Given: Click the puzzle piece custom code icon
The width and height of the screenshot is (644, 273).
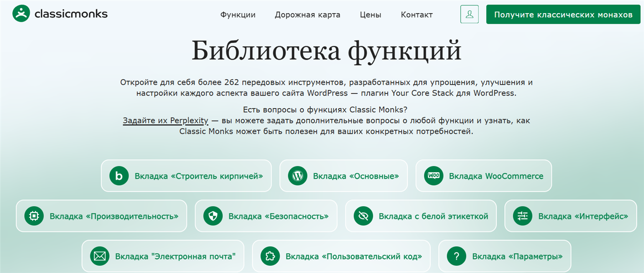Looking at the screenshot, I should coord(270,256).
